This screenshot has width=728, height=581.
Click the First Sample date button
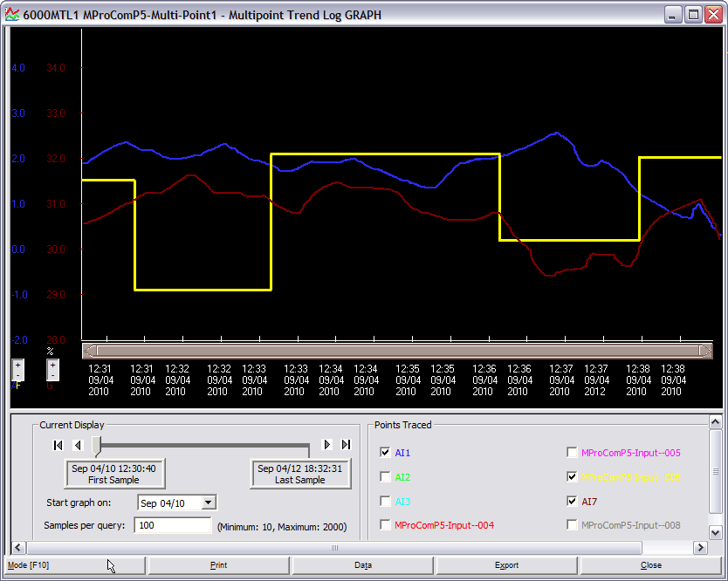coord(113,474)
